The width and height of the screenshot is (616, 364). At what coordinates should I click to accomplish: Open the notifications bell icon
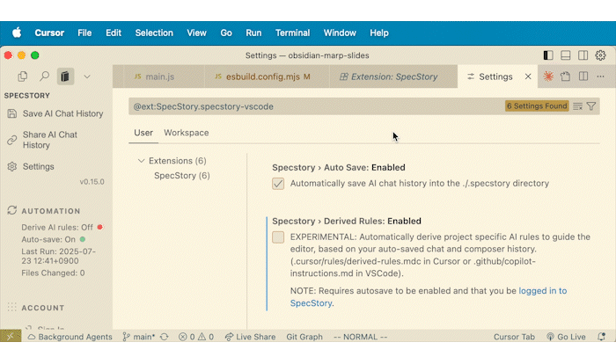[x=601, y=337]
